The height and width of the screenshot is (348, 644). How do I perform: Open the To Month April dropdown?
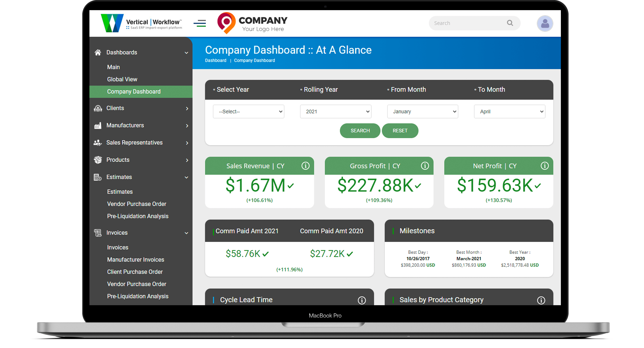tap(510, 112)
